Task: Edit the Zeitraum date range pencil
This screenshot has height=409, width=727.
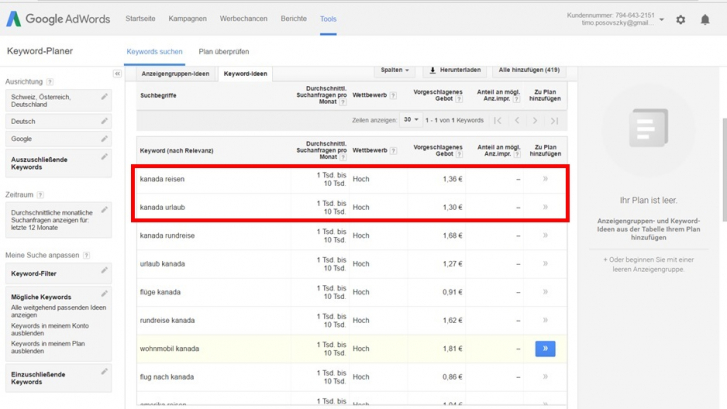Action: click(x=104, y=210)
